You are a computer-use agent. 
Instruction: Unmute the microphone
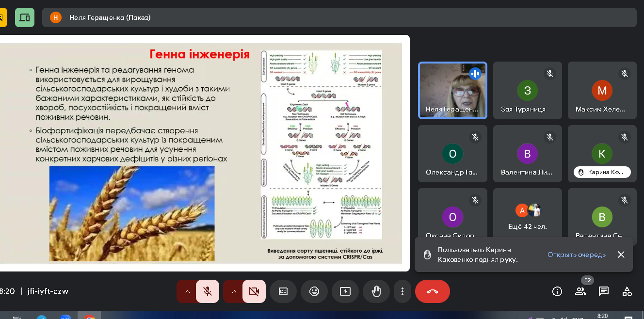(x=208, y=291)
